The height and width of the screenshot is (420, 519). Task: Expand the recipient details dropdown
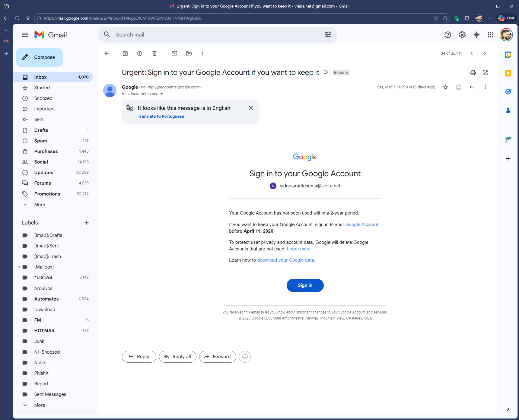162,94
